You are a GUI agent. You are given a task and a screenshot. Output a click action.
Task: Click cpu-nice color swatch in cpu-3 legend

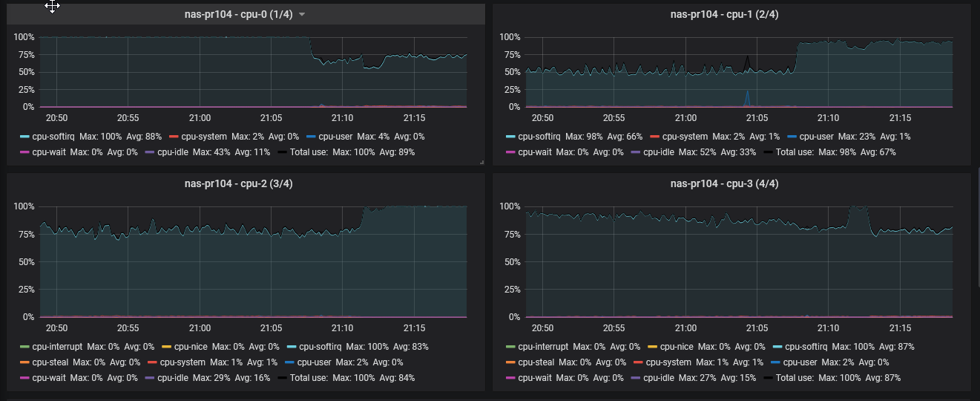pyautogui.click(x=650, y=347)
